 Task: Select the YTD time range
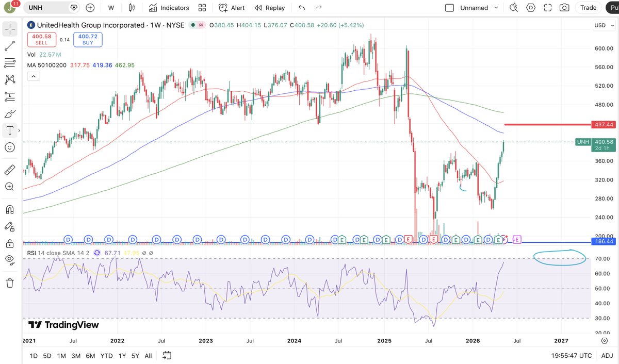point(107,355)
